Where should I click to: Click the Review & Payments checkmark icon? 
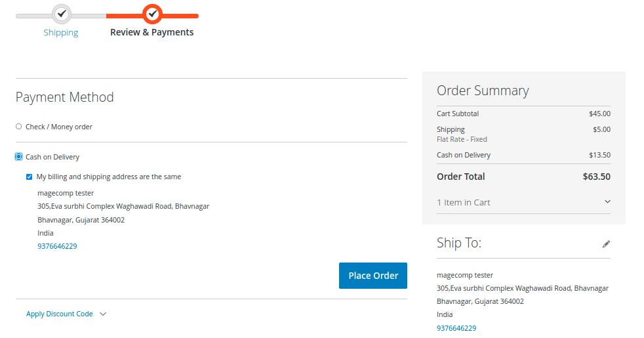(x=152, y=13)
